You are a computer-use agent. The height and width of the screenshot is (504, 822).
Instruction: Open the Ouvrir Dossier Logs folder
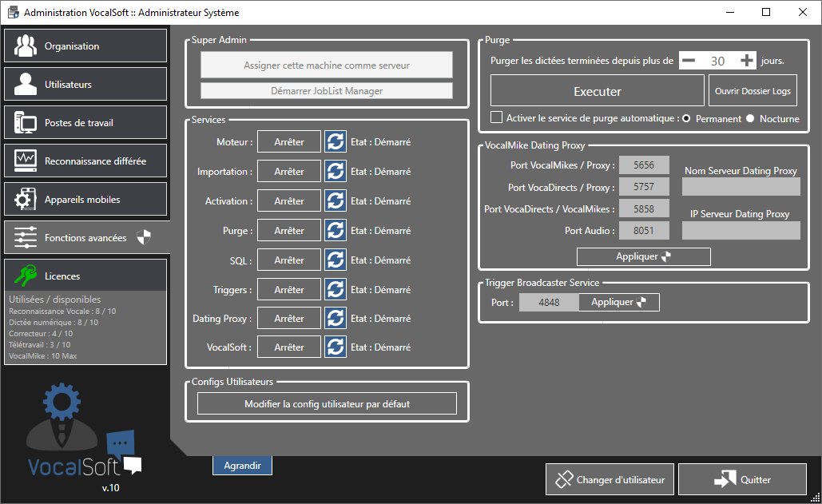[753, 90]
